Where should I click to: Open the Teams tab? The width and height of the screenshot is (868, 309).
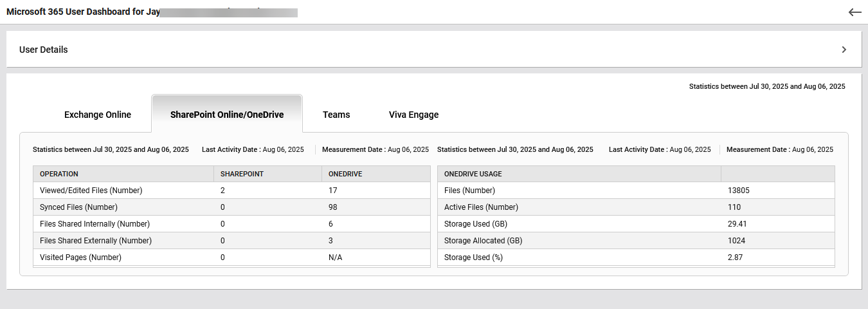coord(336,115)
